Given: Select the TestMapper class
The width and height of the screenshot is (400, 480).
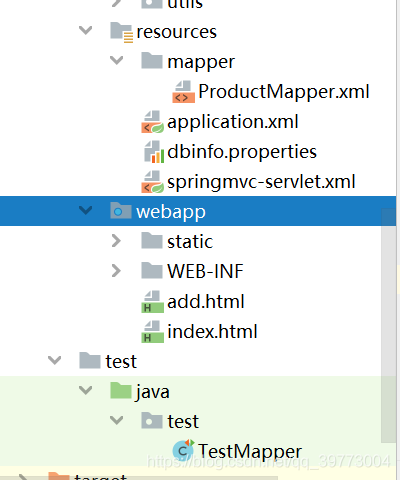Looking at the screenshot, I should 250,451.
